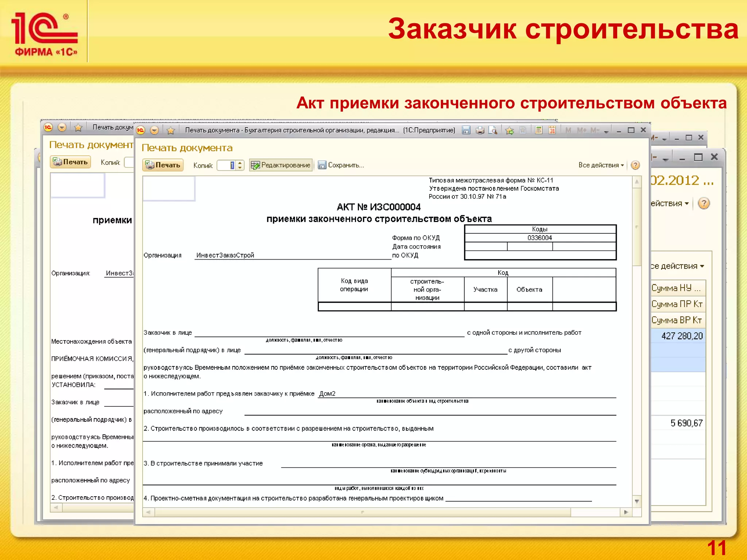Click the document vertical scrollbar thumb
747x560 pixels.
(x=637, y=227)
